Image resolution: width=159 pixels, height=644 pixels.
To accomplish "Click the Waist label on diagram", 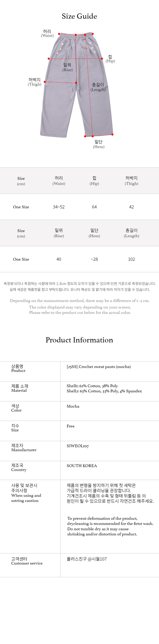I will point(47,33).
